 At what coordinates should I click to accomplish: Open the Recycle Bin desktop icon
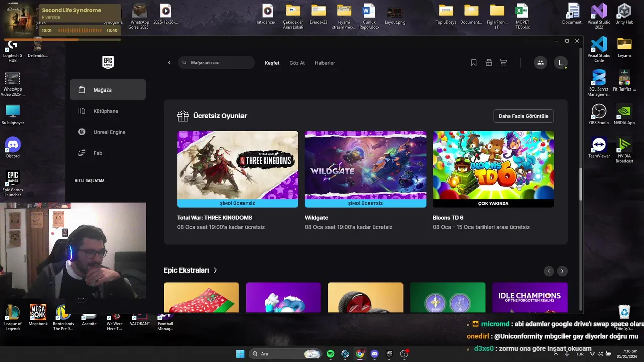(x=624, y=317)
